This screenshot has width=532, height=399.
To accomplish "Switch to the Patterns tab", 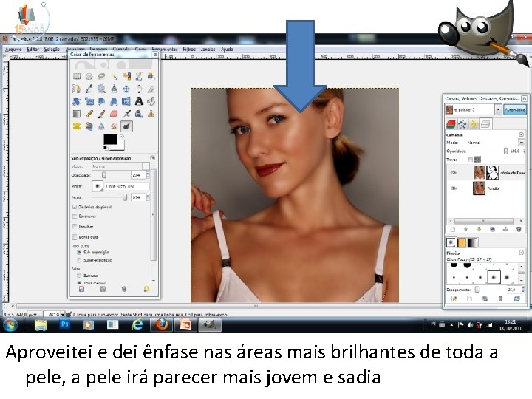I will 462,242.
